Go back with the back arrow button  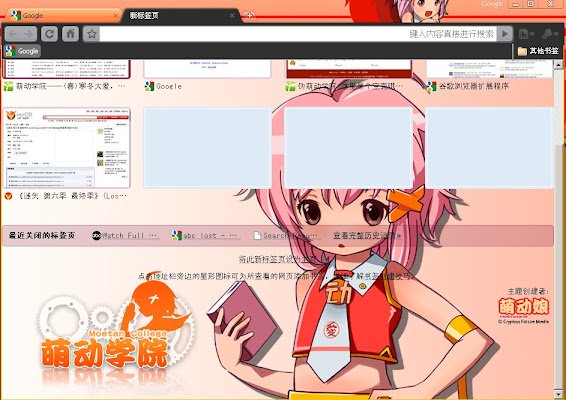13,34
